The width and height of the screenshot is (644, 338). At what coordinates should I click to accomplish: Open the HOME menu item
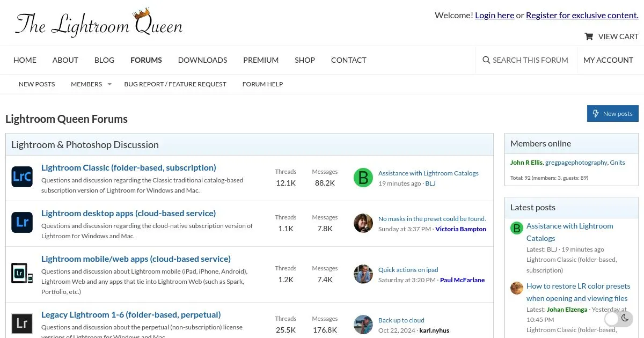point(25,60)
